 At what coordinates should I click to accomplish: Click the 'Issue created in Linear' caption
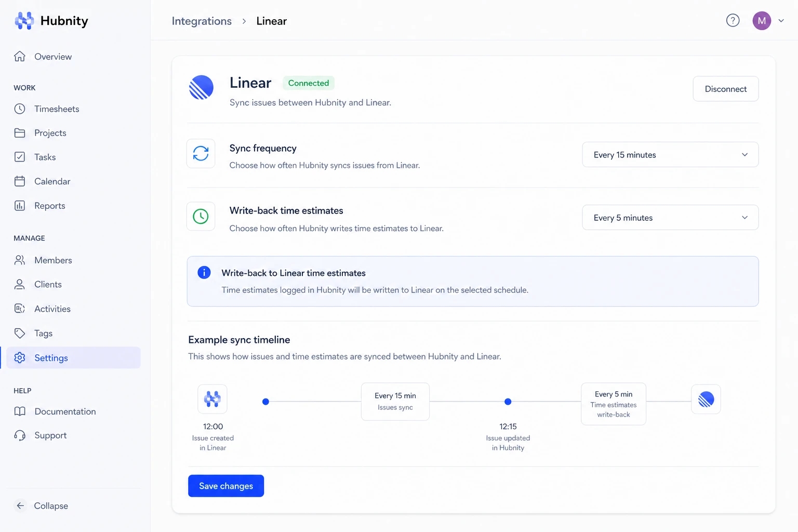tap(213, 443)
